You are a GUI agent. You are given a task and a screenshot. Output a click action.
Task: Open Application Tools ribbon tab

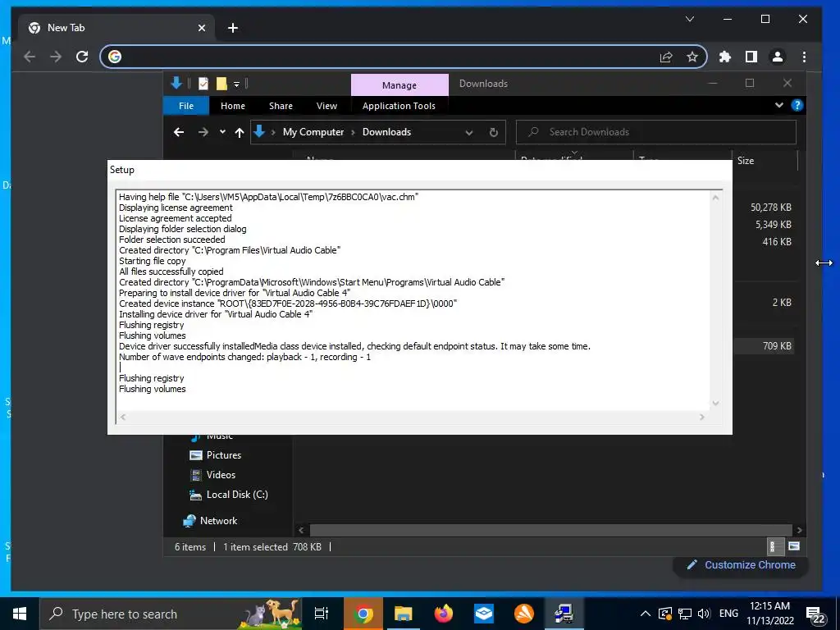coord(399,106)
